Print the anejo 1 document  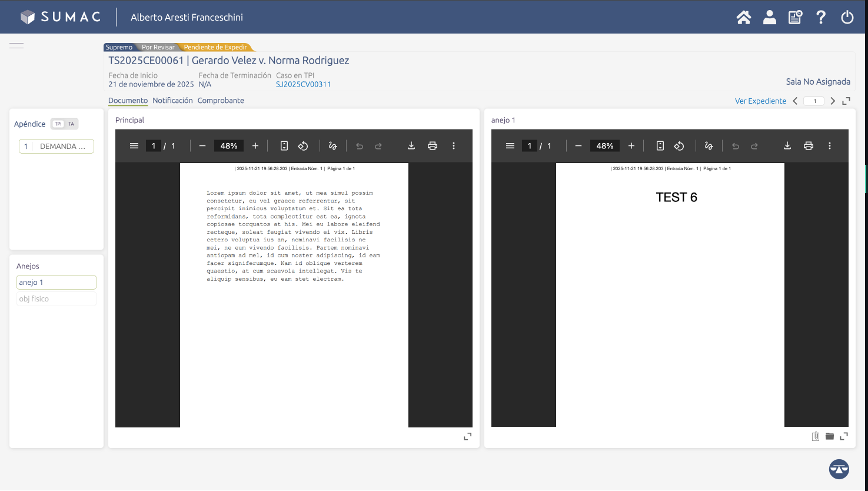coord(809,146)
